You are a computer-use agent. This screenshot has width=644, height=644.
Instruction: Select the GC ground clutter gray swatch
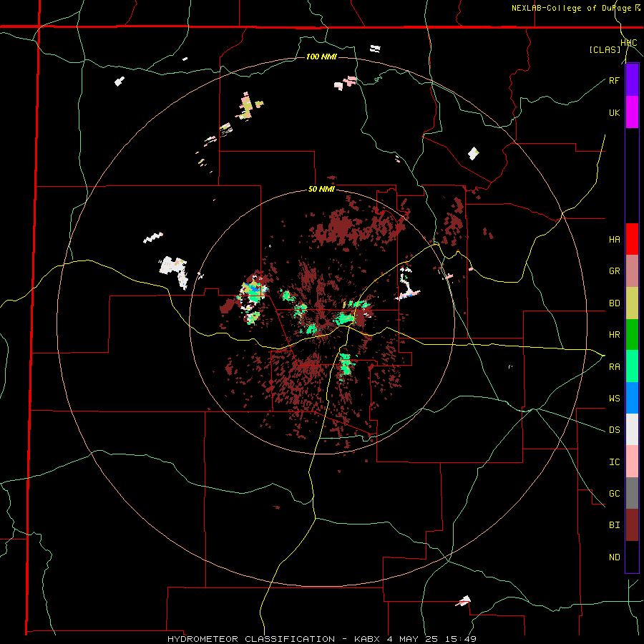632,493
